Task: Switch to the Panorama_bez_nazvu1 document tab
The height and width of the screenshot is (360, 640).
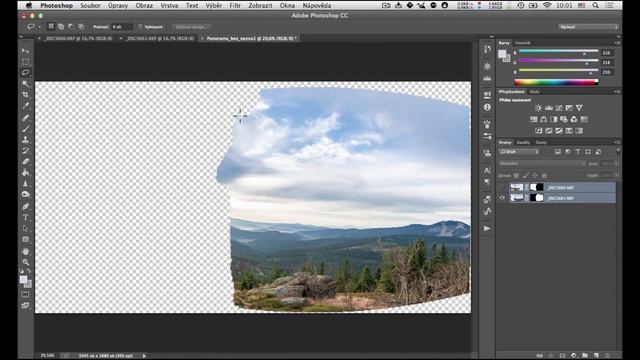Action: [x=250, y=38]
